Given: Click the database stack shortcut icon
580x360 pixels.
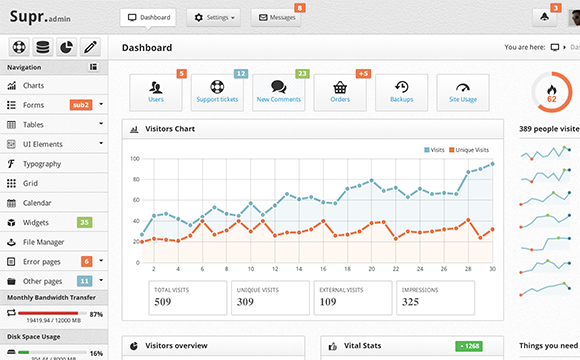Looking at the screenshot, I should click(43, 47).
